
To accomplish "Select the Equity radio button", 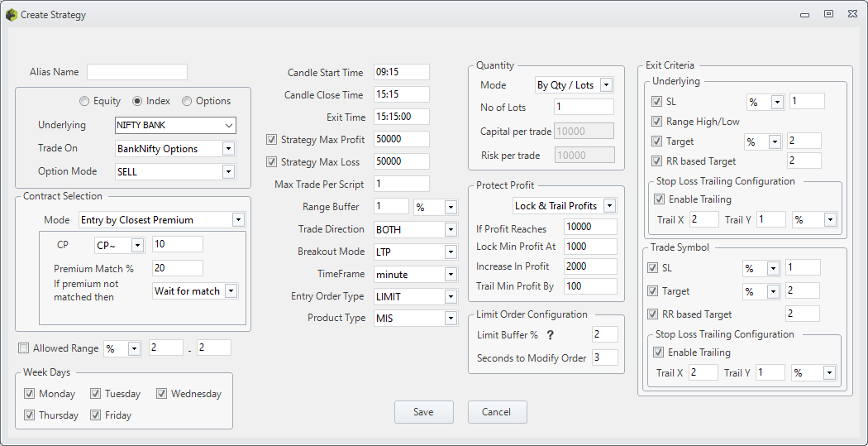I will pos(84,101).
